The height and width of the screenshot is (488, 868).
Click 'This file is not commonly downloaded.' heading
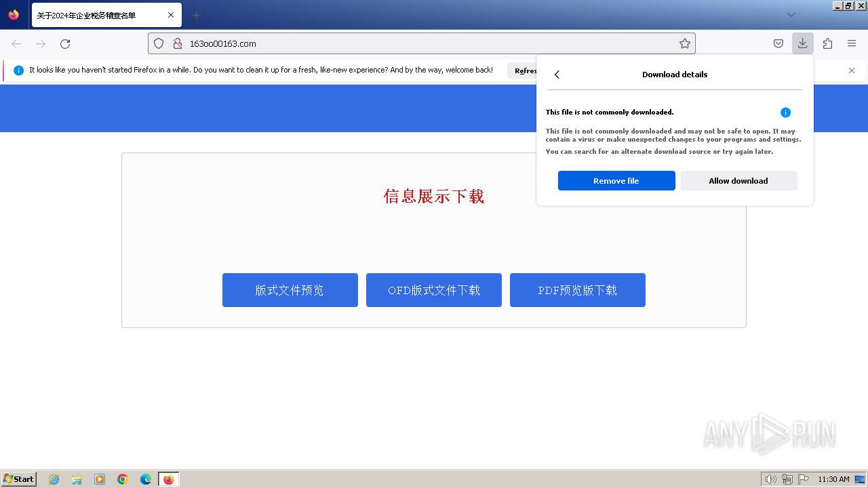610,113
